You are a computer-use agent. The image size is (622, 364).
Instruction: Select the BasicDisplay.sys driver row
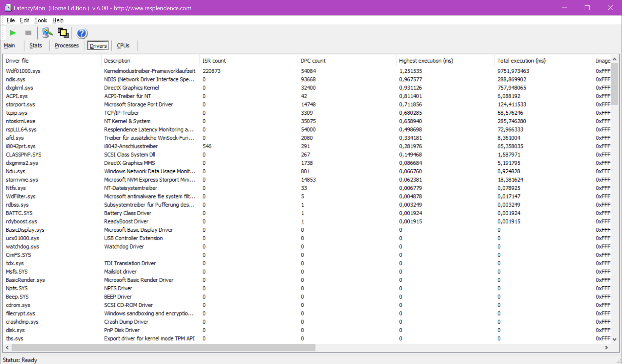click(307, 230)
